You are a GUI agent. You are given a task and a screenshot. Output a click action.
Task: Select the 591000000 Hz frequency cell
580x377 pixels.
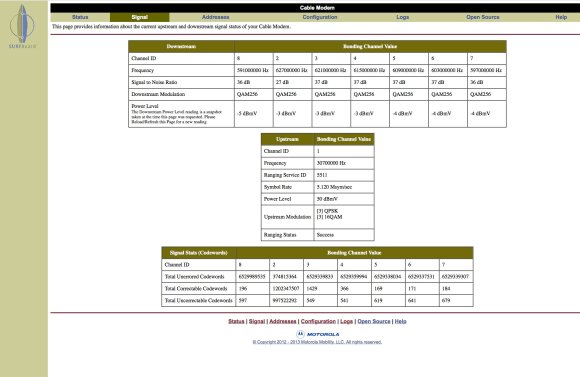[253, 70]
